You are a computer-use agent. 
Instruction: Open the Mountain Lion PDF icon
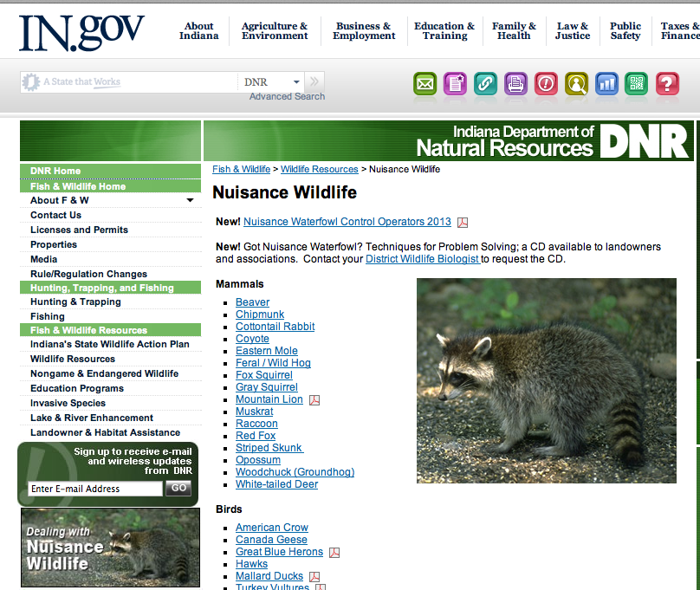[x=314, y=400]
